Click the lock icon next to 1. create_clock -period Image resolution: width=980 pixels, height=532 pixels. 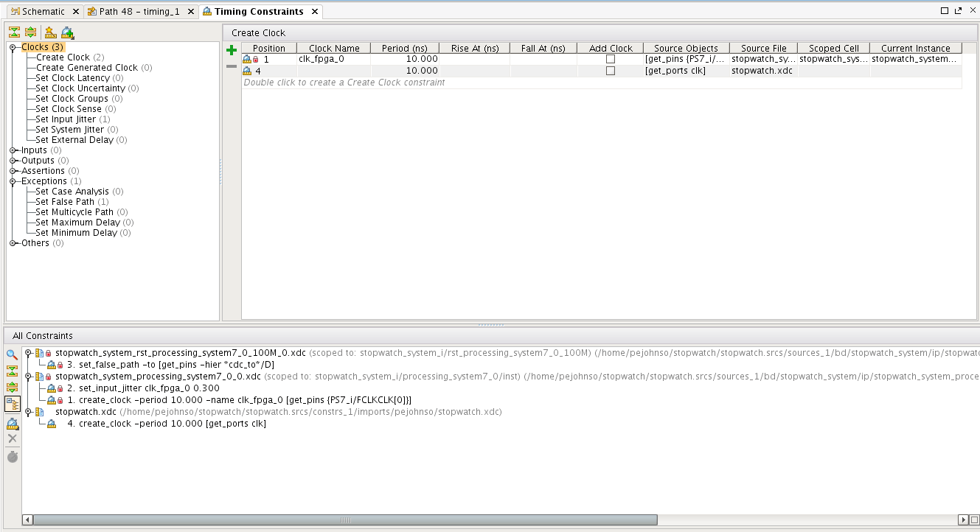(x=60, y=400)
